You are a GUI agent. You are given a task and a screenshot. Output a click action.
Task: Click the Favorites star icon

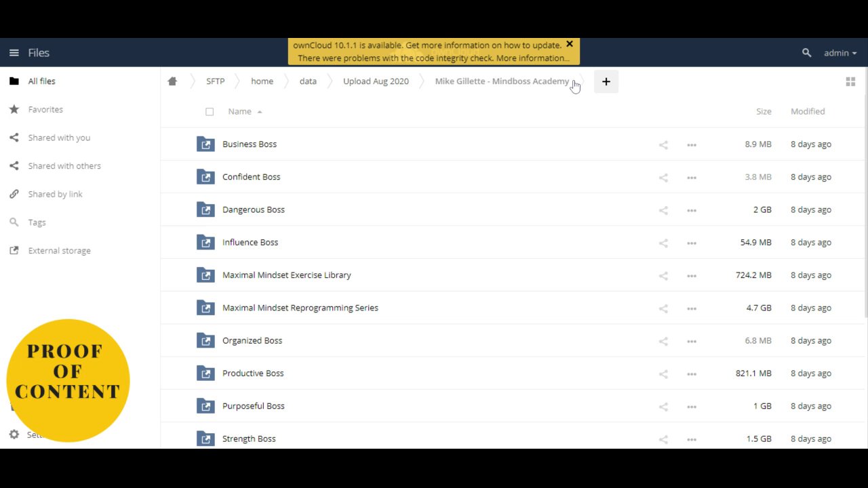point(14,109)
